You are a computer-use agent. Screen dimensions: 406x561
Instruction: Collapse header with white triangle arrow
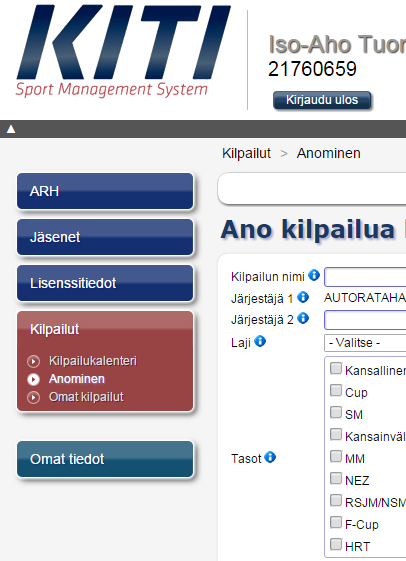(11, 129)
